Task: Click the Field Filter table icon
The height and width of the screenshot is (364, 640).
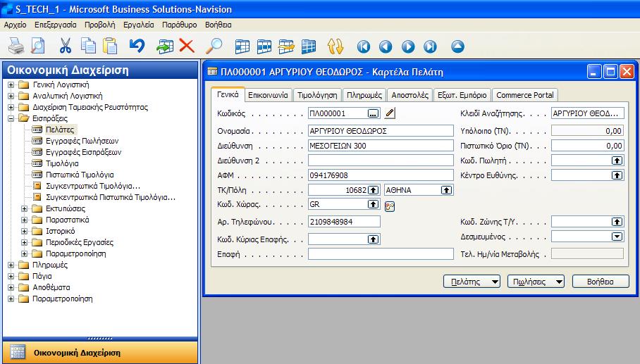Action: point(242,46)
